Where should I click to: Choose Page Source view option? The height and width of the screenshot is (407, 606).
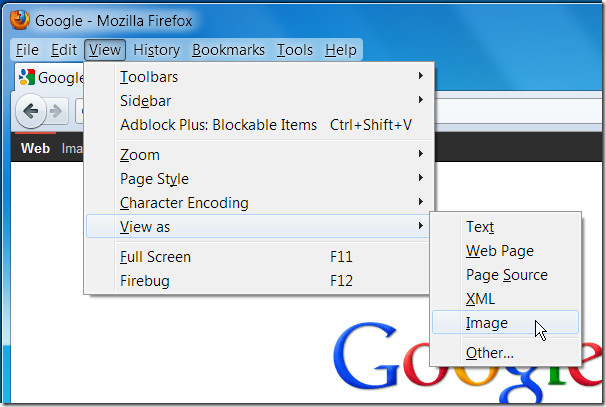(x=506, y=274)
